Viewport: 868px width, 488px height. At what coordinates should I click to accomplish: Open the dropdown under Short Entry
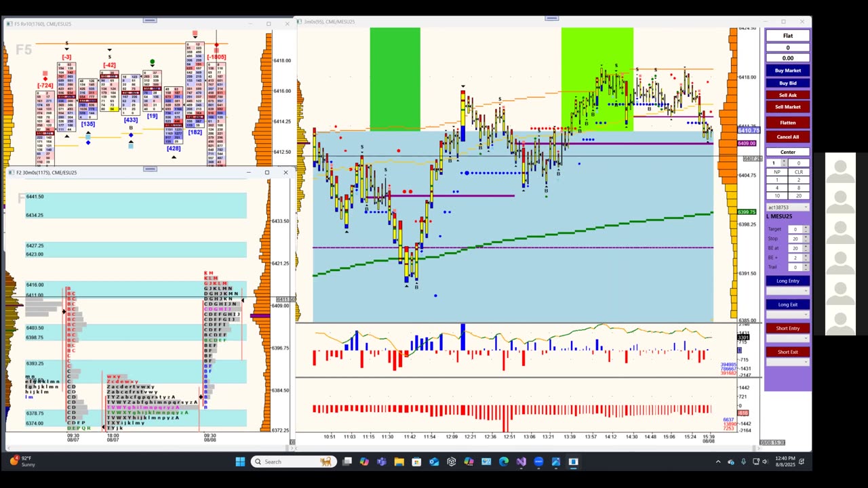[787, 338]
